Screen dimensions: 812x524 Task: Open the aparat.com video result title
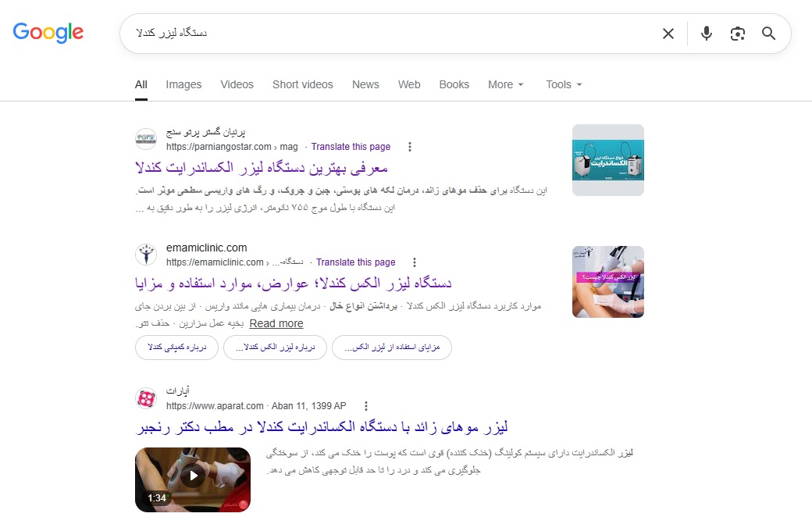322,427
